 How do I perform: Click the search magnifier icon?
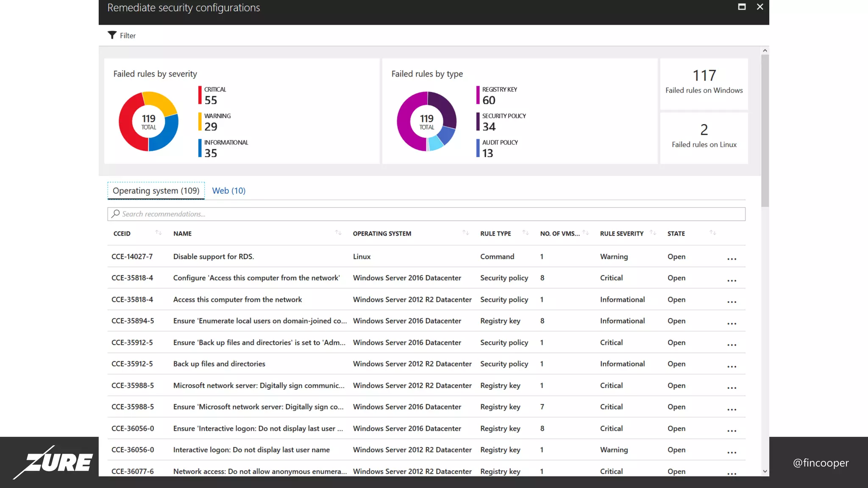click(115, 214)
